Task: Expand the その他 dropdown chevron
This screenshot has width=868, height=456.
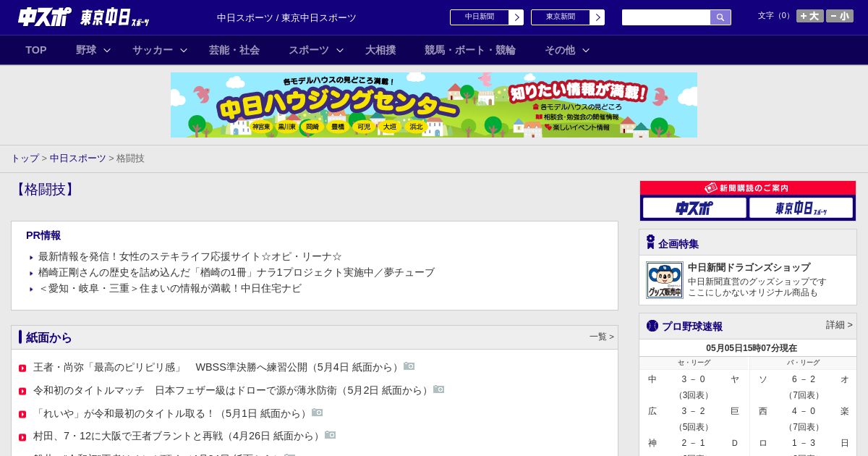Action: [586, 50]
